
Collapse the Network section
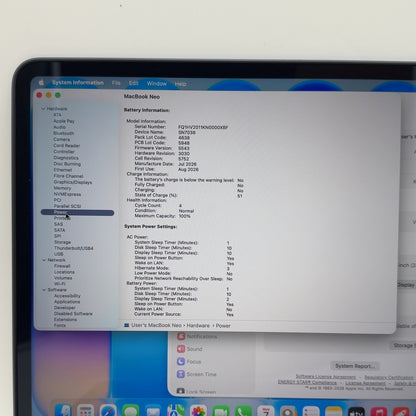click(44, 260)
